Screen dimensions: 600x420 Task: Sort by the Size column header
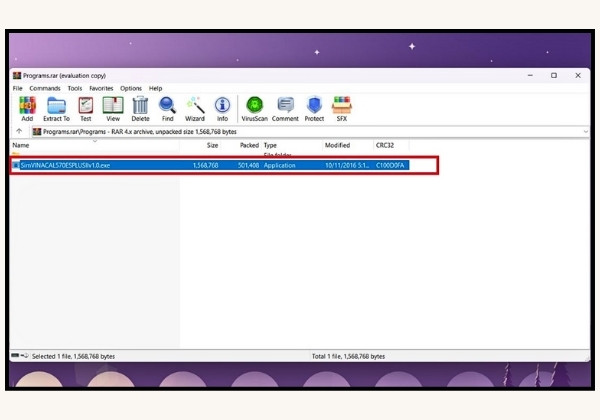(200, 145)
